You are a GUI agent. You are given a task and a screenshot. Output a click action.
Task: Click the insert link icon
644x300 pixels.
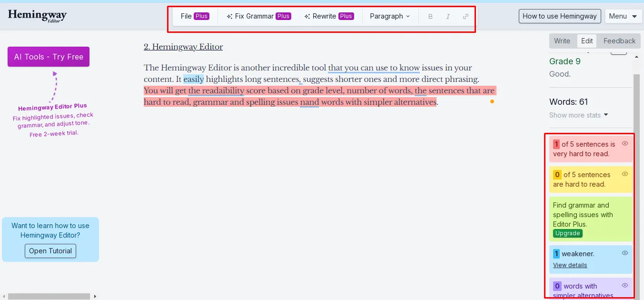tap(466, 16)
